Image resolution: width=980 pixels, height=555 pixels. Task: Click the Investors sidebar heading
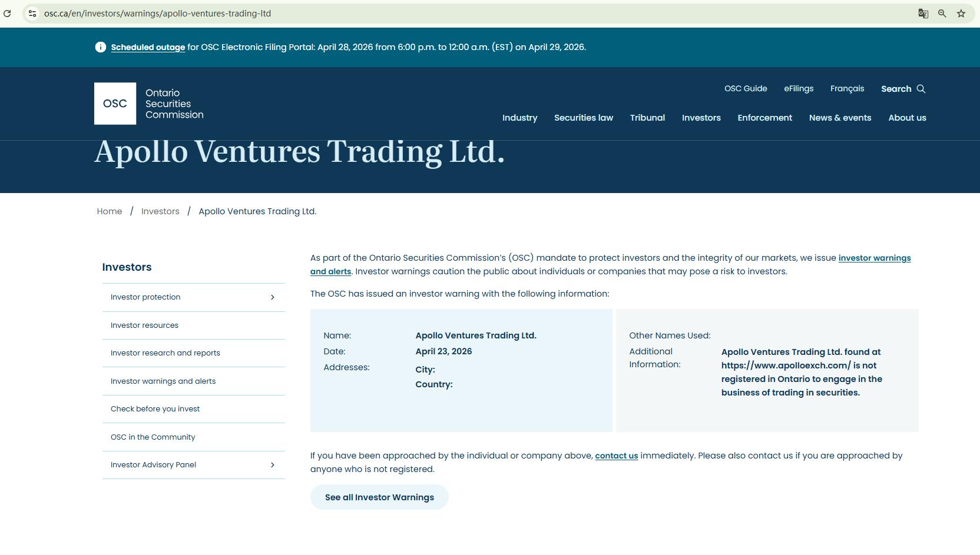pos(127,267)
